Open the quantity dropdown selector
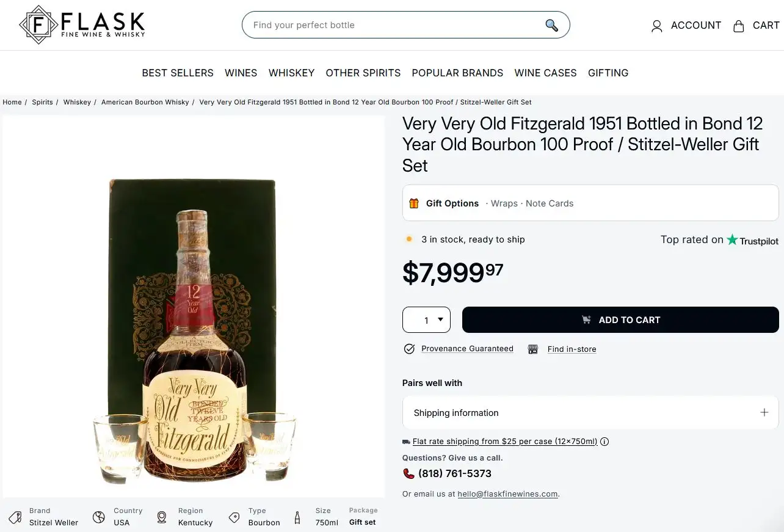The height and width of the screenshot is (532, 784). click(x=426, y=320)
